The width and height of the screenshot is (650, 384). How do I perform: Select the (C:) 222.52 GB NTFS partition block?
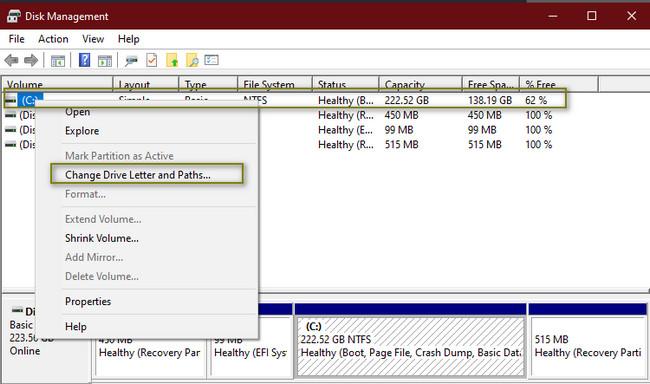click(411, 347)
